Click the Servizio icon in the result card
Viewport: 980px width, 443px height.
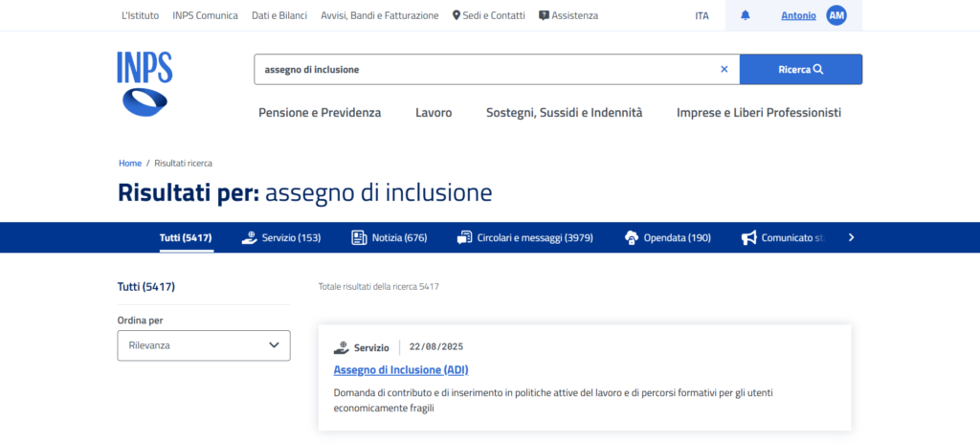[342, 347]
